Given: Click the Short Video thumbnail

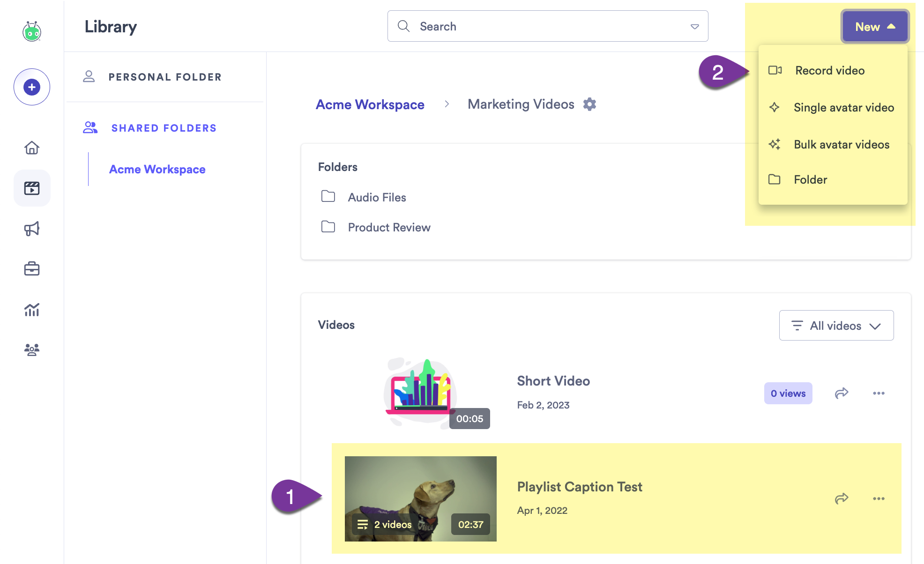Looking at the screenshot, I should coord(421,393).
